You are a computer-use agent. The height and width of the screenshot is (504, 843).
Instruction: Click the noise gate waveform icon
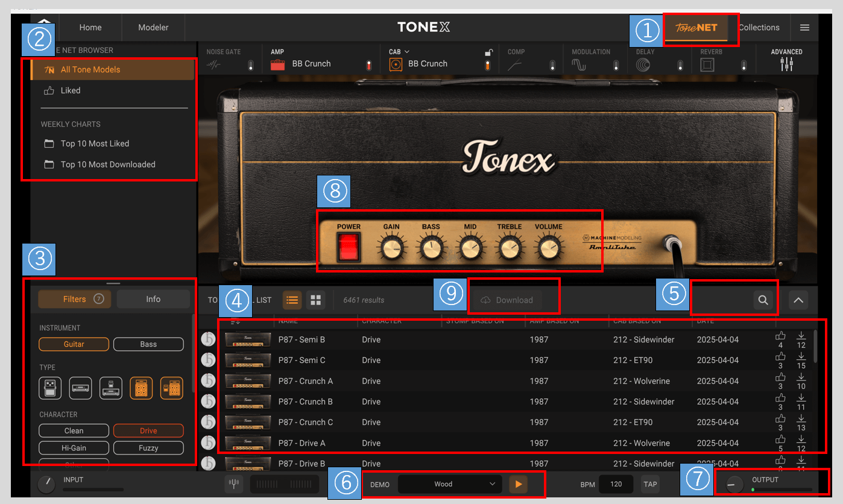point(215,65)
